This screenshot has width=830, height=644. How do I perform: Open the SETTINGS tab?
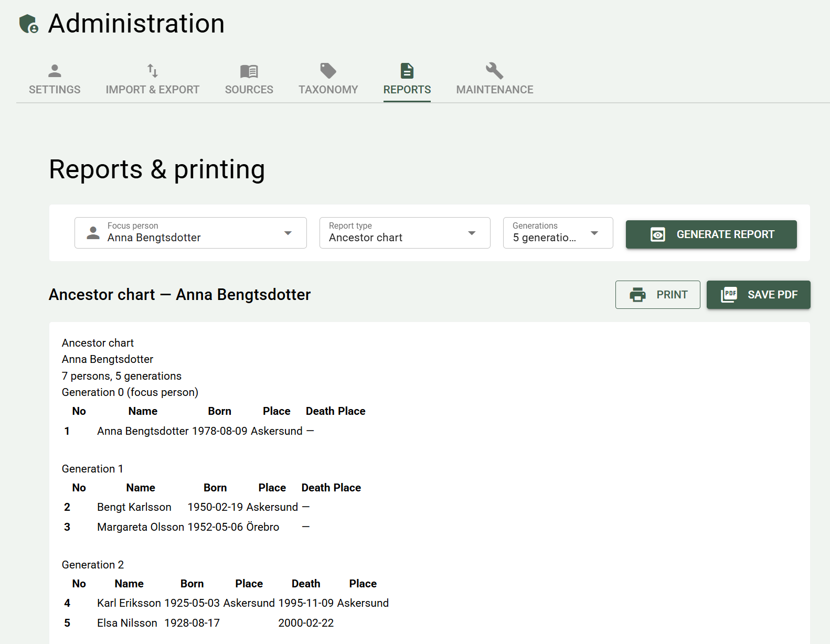[x=55, y=79]
